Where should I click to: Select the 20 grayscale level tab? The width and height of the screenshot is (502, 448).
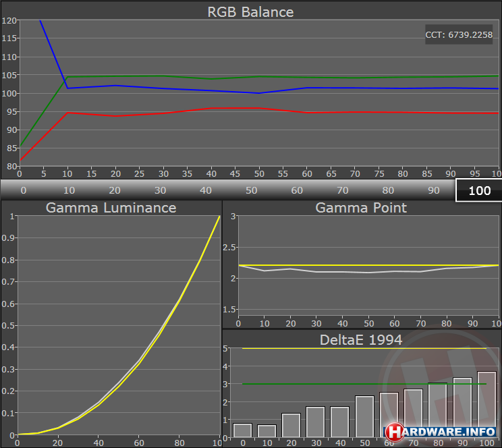coord(115,190)
